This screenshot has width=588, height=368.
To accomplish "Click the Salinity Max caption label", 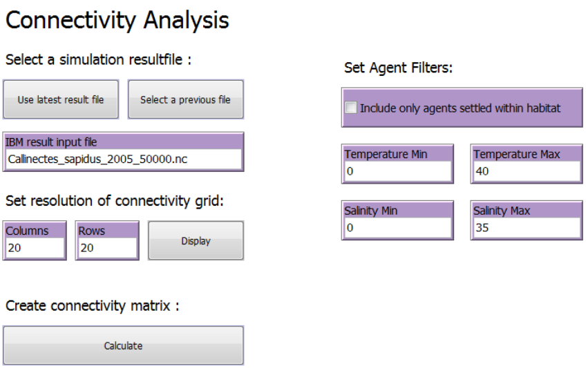I will click(x=500, y=211).
